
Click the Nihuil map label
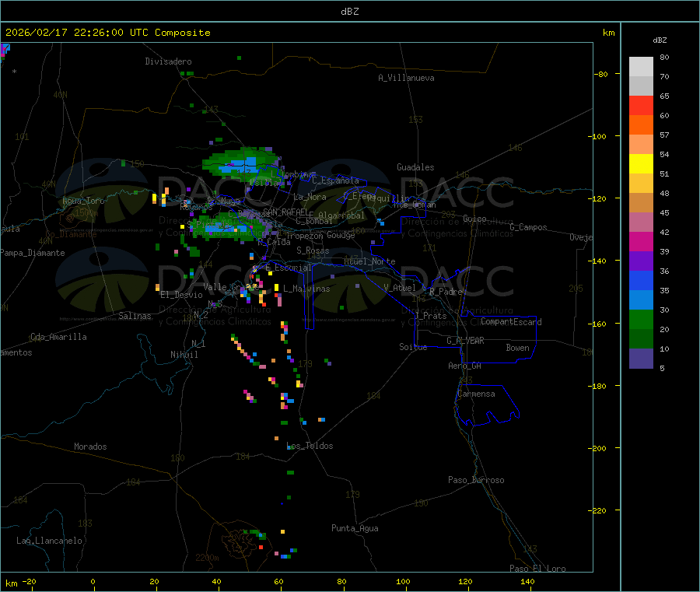[x=184, y=355]
